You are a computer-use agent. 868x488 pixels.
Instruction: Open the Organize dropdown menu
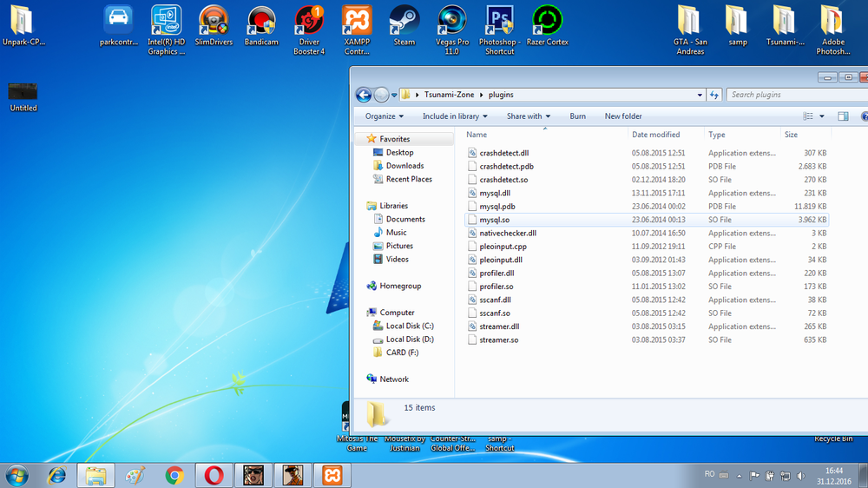[385, 116]
